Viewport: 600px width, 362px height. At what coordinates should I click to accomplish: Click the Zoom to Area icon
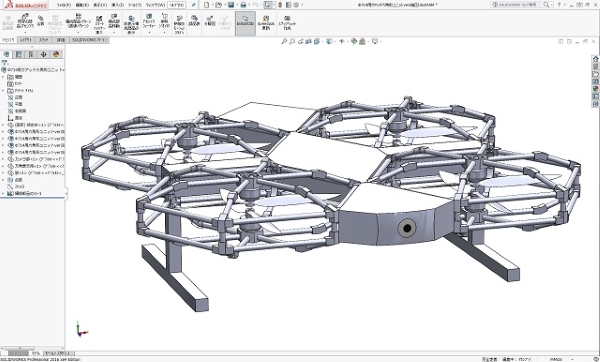pos(292,41)
